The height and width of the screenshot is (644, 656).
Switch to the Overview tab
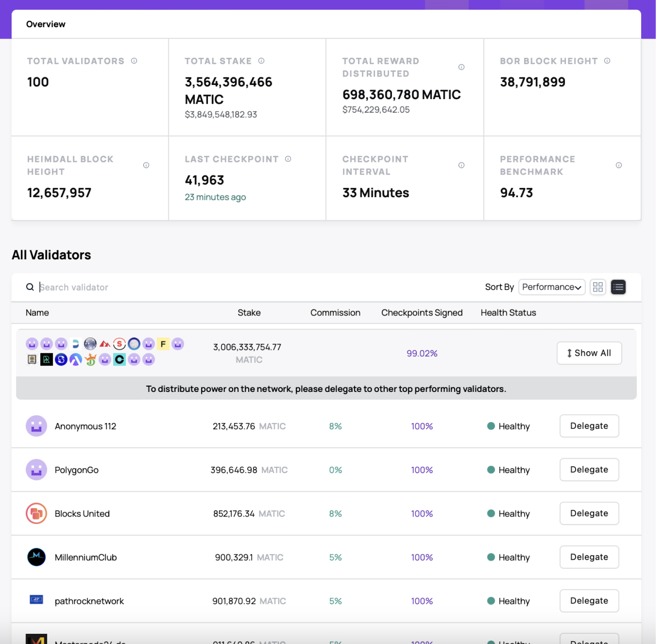tap(46, 24)
